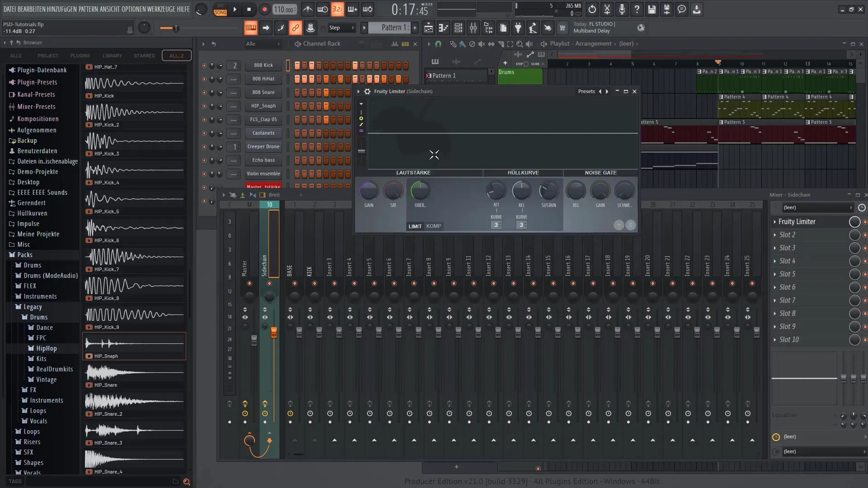Screen dimensions: 868x488
Task: Adjust the Sidechain track volume fader
Action: coord(274,333)
